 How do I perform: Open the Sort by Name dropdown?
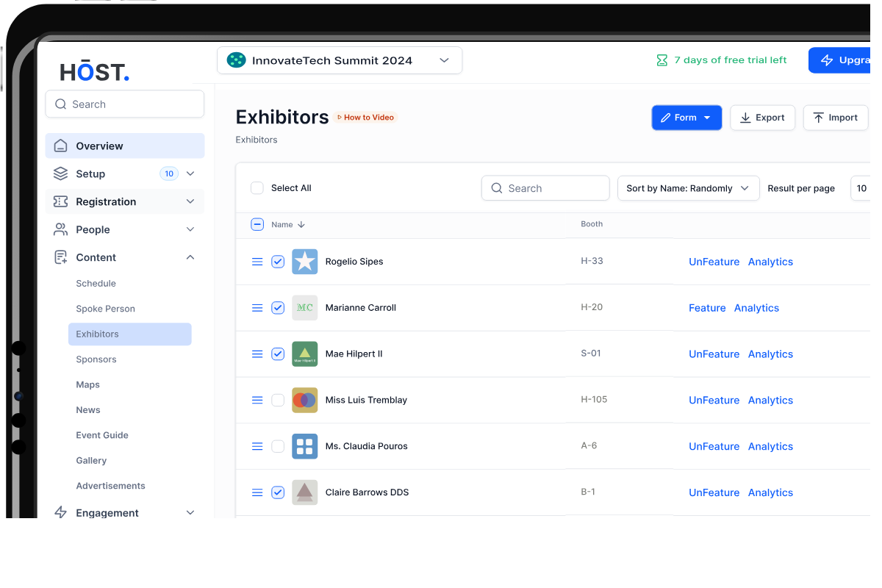688,188
